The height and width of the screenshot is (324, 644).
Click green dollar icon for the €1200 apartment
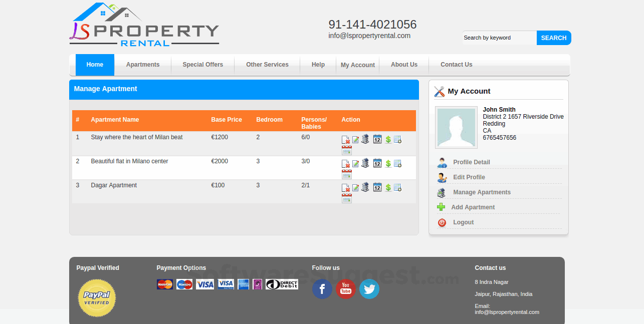coord(388,140)
